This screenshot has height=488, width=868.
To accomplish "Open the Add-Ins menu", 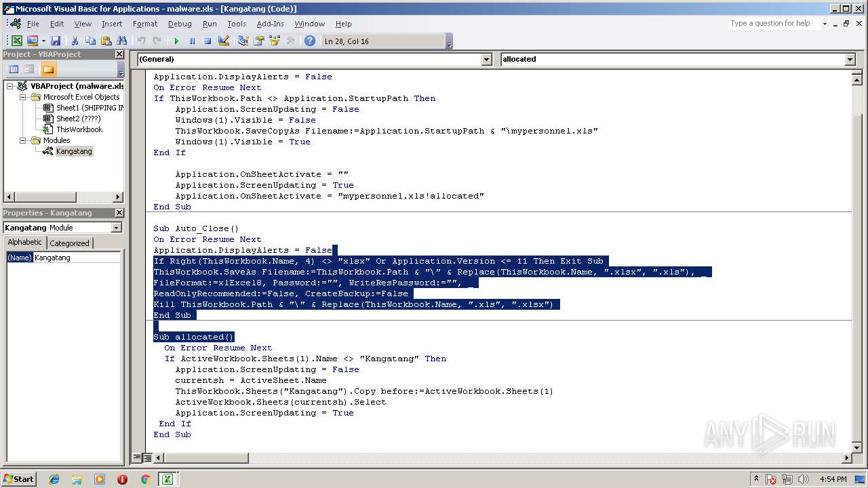I will click(270, 24).
